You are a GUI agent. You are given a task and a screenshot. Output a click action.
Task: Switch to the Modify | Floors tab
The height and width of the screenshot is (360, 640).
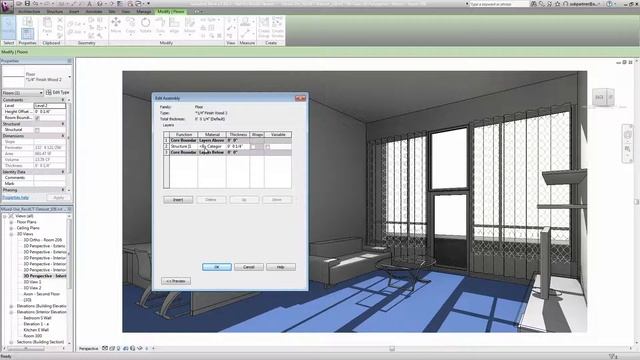point(171,11)
